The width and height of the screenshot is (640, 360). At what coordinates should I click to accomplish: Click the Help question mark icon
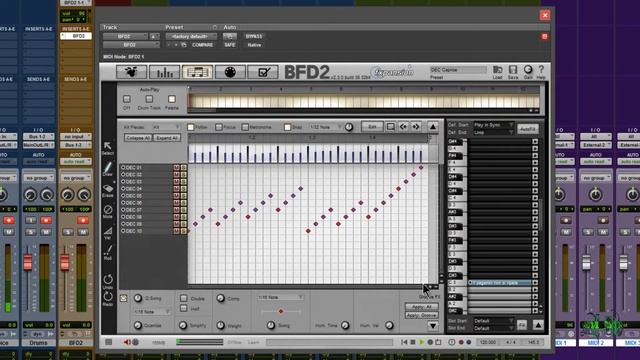tap(541, 70)
